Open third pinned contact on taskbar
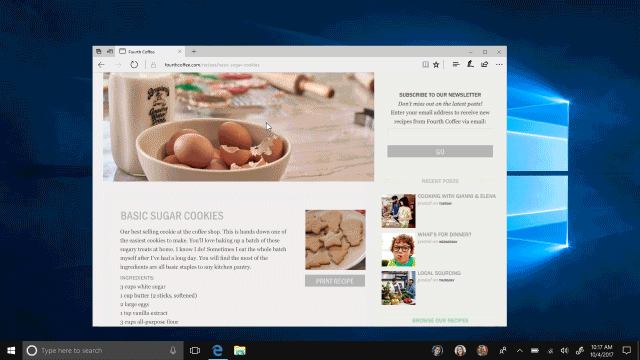The width and height of the screenshot is (640, 360). click(482, 350)
